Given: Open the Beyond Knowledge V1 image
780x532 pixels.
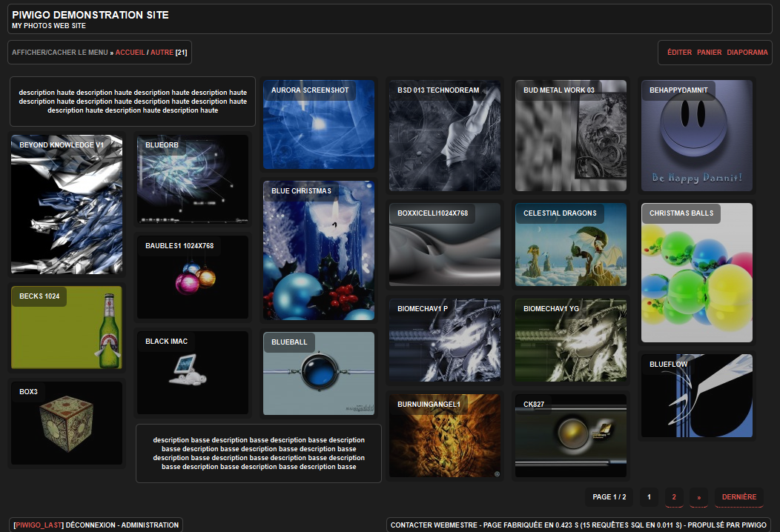Looking at the screenshot, I should click(67, 205).
